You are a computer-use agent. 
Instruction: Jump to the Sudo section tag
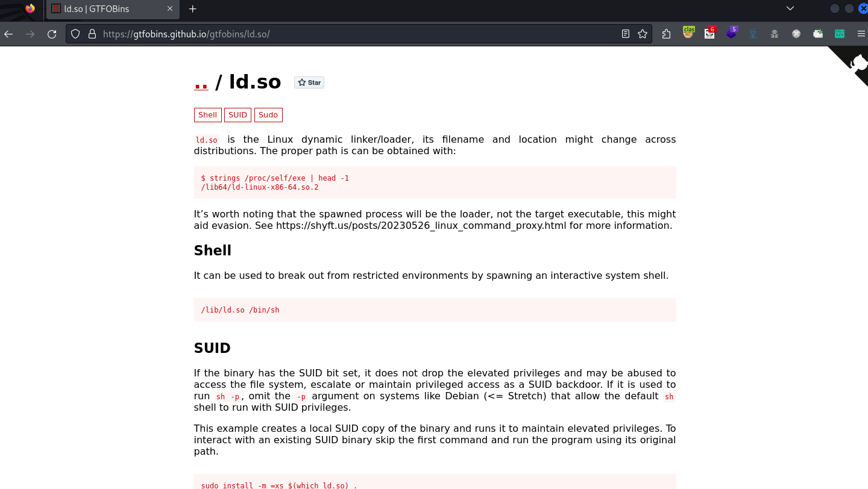[x=268, y=115]
